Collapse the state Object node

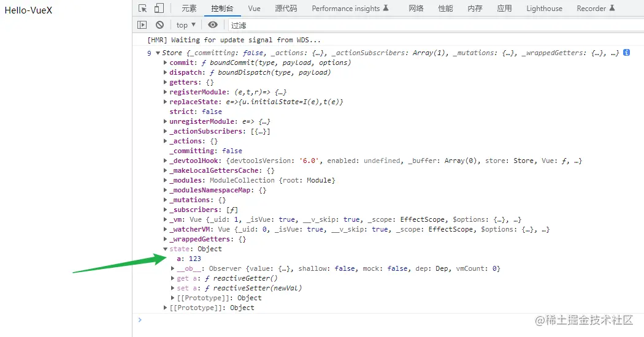pos(165,249)
